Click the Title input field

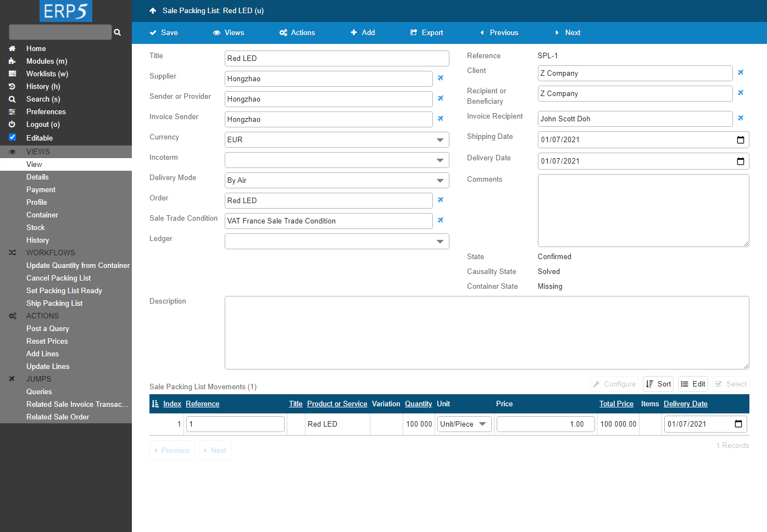point(337,58)
